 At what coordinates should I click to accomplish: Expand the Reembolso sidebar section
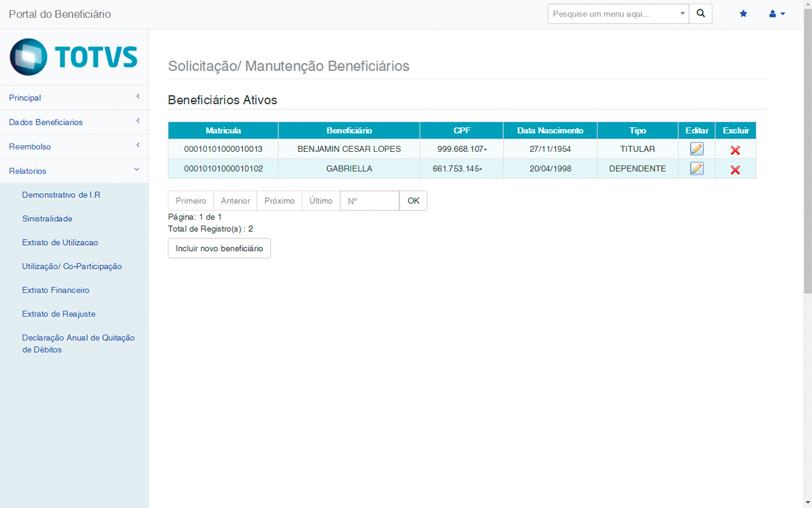(74, 146)
